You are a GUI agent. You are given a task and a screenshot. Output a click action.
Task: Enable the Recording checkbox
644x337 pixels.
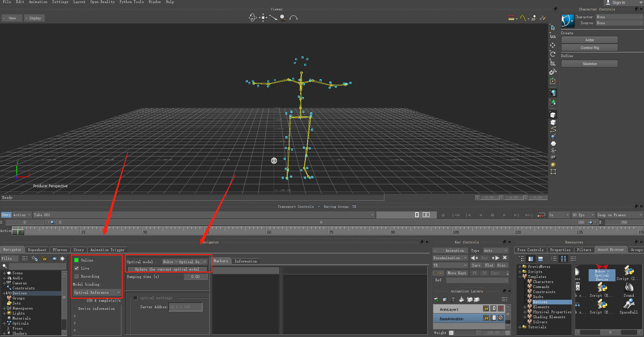pos(76,276)
